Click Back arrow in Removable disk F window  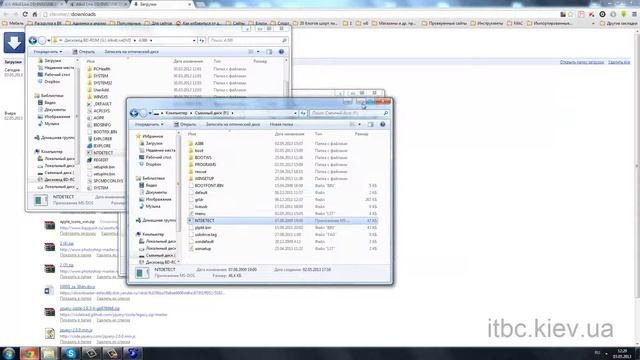pyautogui.click(x=134, y=113)
